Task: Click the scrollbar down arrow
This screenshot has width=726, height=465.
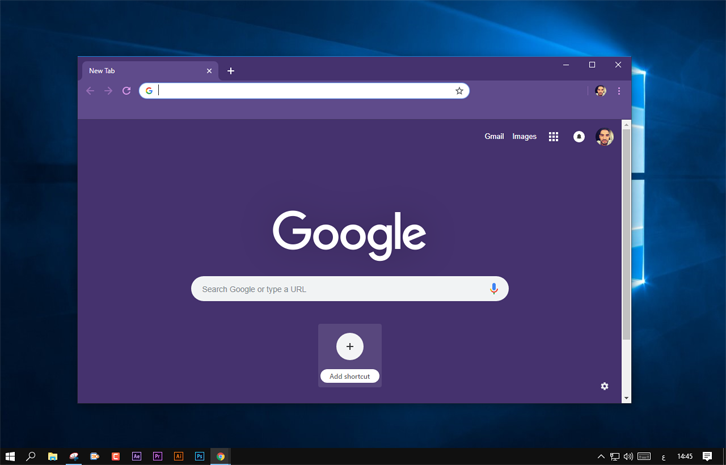Action: coord(626,398)
